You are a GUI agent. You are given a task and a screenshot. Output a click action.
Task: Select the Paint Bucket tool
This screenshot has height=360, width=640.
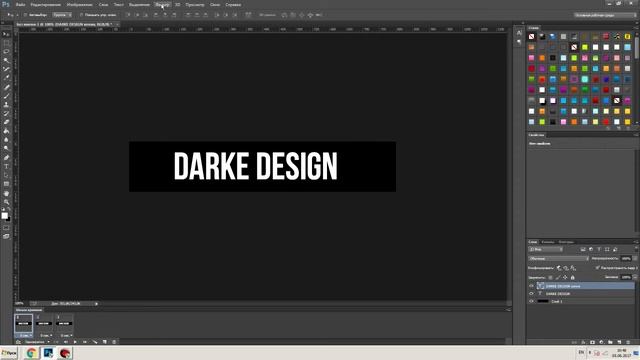(6, 131)
